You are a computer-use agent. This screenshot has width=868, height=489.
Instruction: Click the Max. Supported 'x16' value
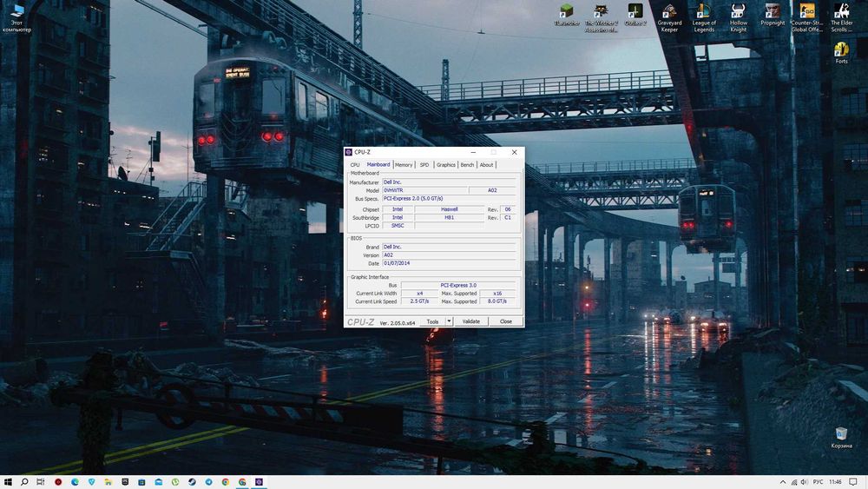click(x=497, y=293)
